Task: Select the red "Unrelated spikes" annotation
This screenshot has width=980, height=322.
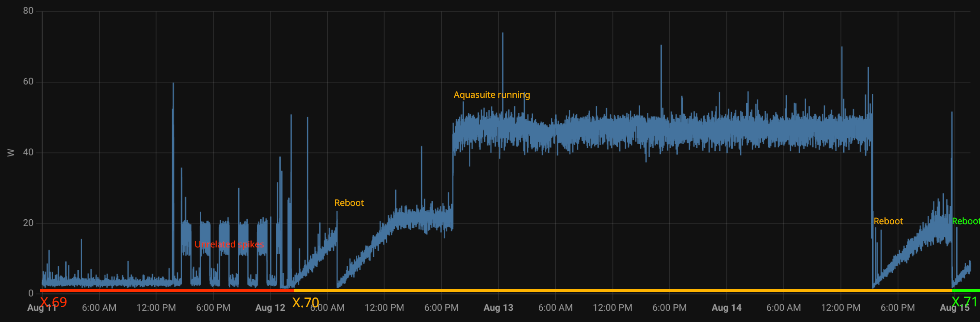Action: (x=229, y=244)
